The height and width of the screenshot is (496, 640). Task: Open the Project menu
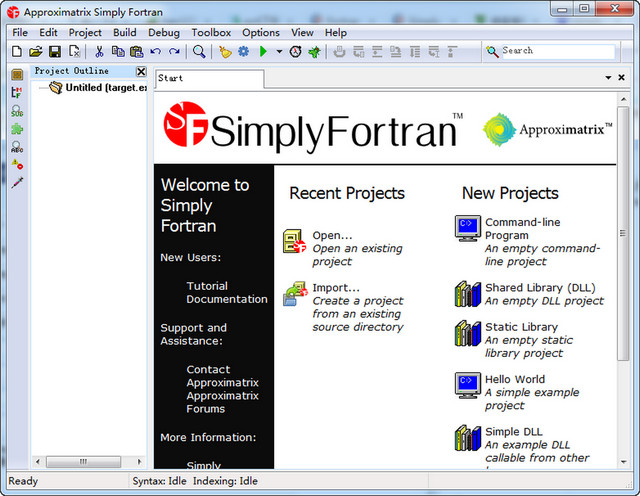pos(85,33)
